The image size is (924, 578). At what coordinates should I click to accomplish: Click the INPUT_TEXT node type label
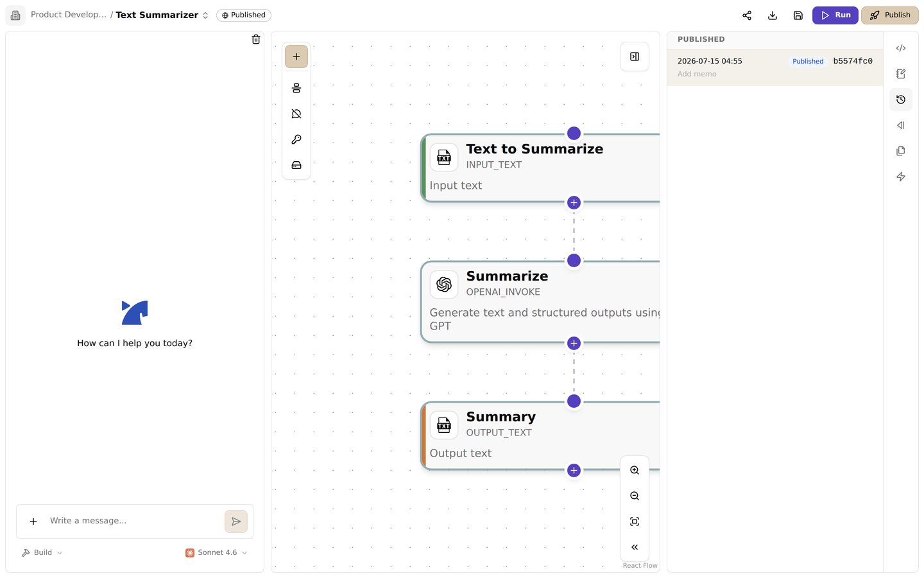point(494,165)
